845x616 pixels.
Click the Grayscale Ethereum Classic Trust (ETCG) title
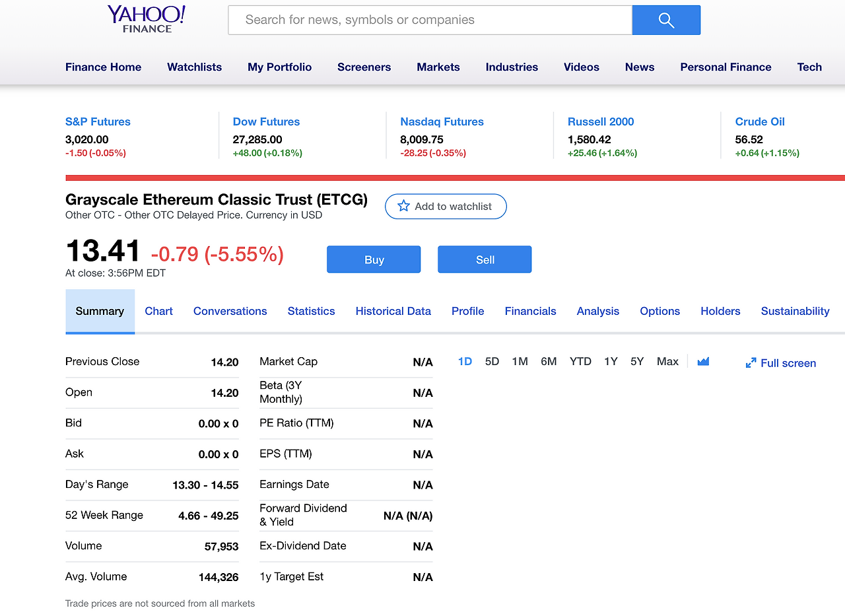[x=217, y=199]
